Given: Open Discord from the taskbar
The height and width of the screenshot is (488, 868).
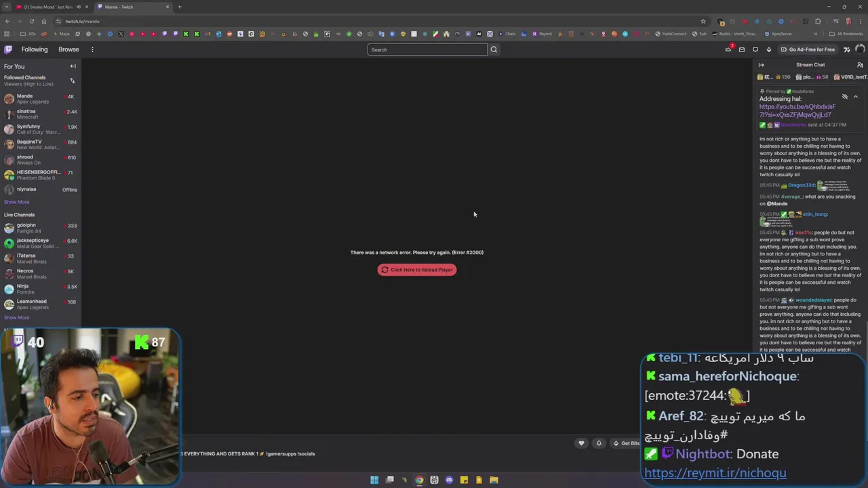Looking at the screenshot, I should tap(449, 480).
